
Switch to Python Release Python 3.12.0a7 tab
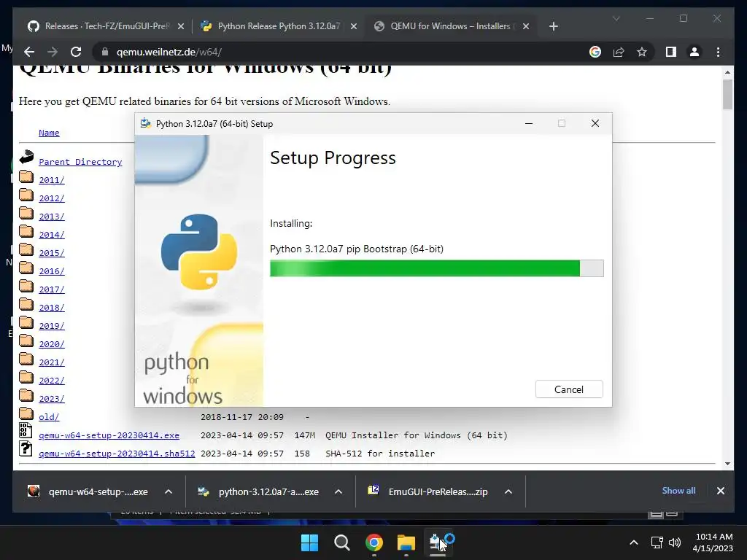click(279, 26)
